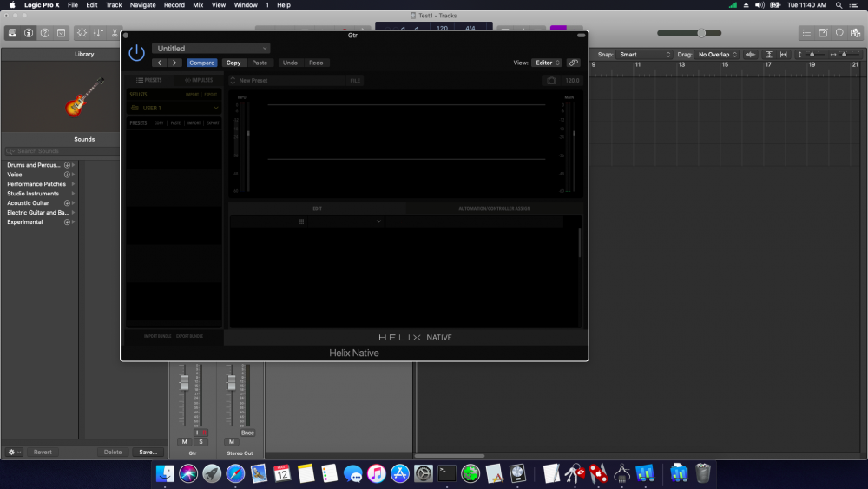Image resolution: width=868 pixels, height=489 pixels.
Task: Open the Navigate menu
Action: [x=143, y=5]
